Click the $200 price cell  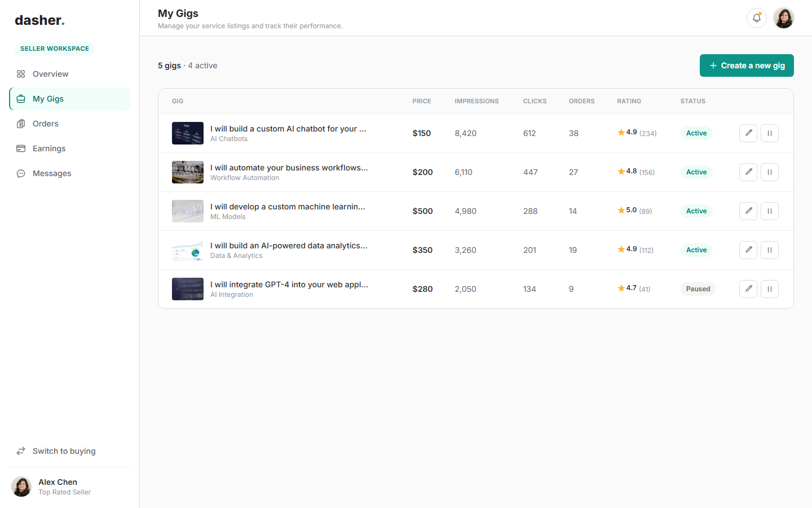(422, 172)
